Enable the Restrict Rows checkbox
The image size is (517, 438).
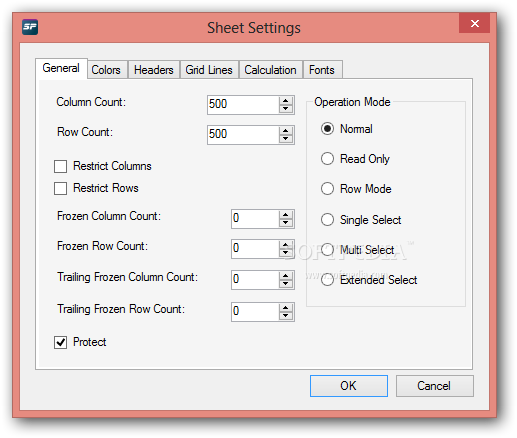[60, 188]
